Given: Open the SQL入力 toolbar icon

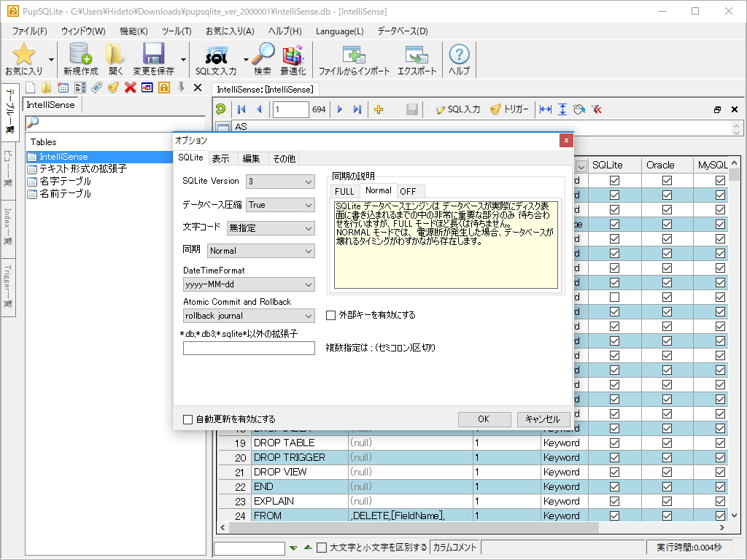Looking at the screenshot, I should click(x=216, y=55).
